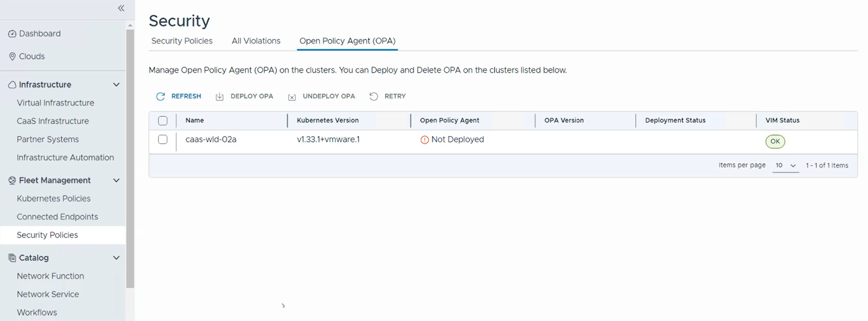Click the Dashboard gauge icon
The height and width of the screenshot is (321, 868).
pos(12,34)
